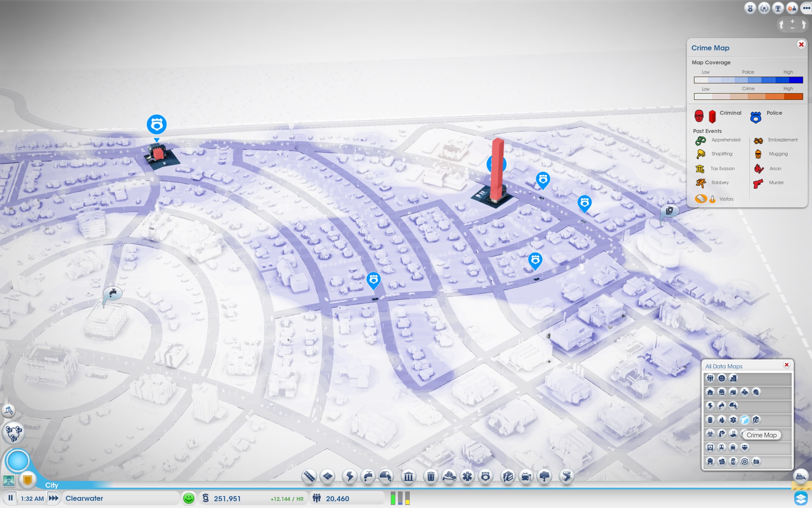Screen dimensions: 812x508
Task: Rotate the camera with the left arrow
Action: 782,25
